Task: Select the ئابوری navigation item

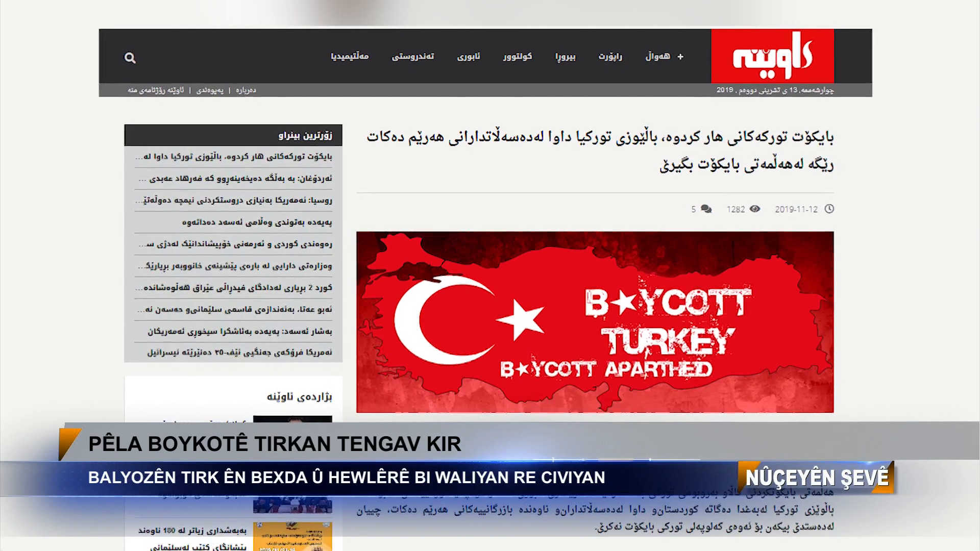Action: 468,56
